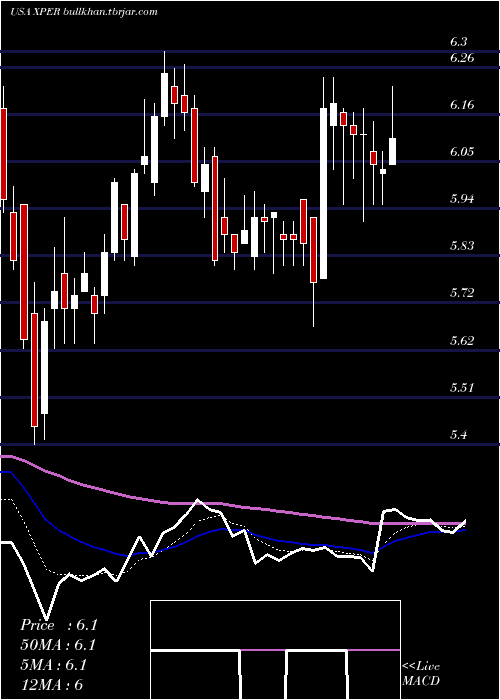Click the 5.51 price axis label

tap(462, 387)
